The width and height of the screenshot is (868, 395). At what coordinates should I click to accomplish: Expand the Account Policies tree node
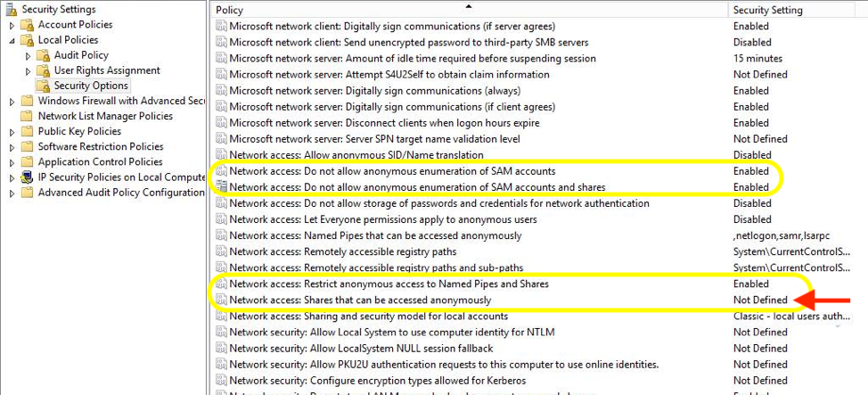(12, 25)
